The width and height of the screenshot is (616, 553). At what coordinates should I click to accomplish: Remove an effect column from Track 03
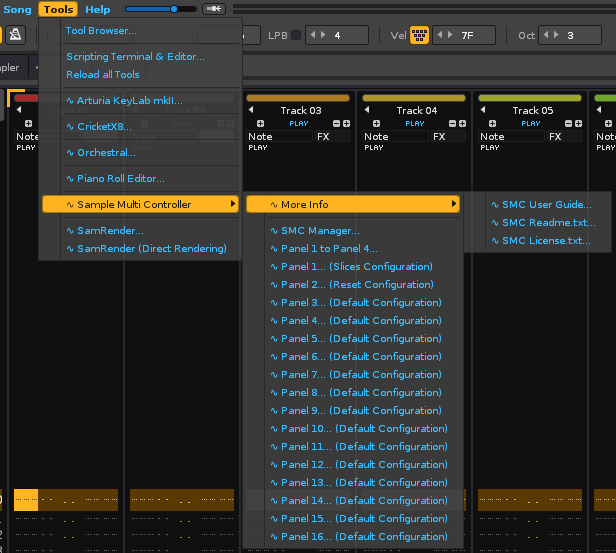(x=336, y=123)
